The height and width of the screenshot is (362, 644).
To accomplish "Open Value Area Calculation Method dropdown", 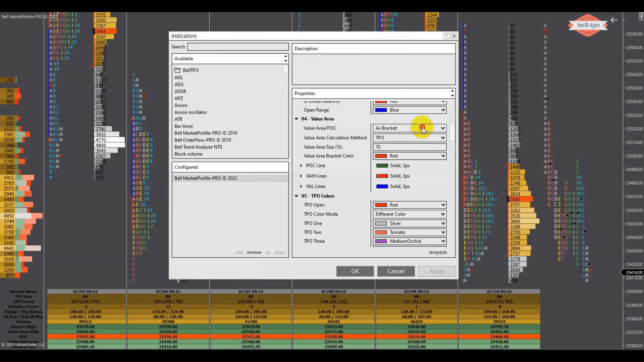I will coord(443,138).
